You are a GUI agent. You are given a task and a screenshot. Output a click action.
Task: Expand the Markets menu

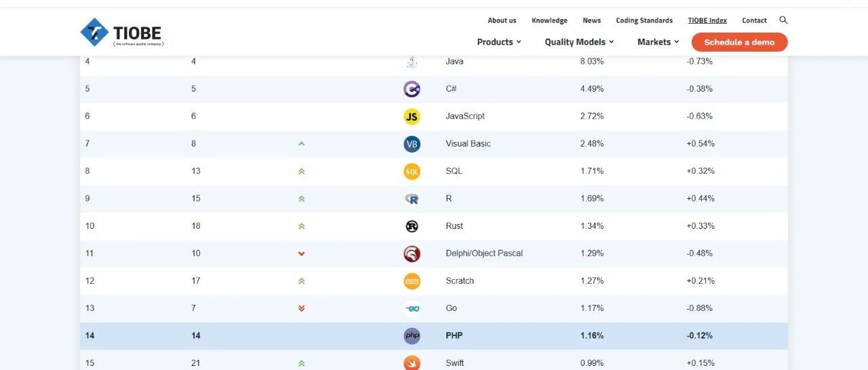(658, 42)
